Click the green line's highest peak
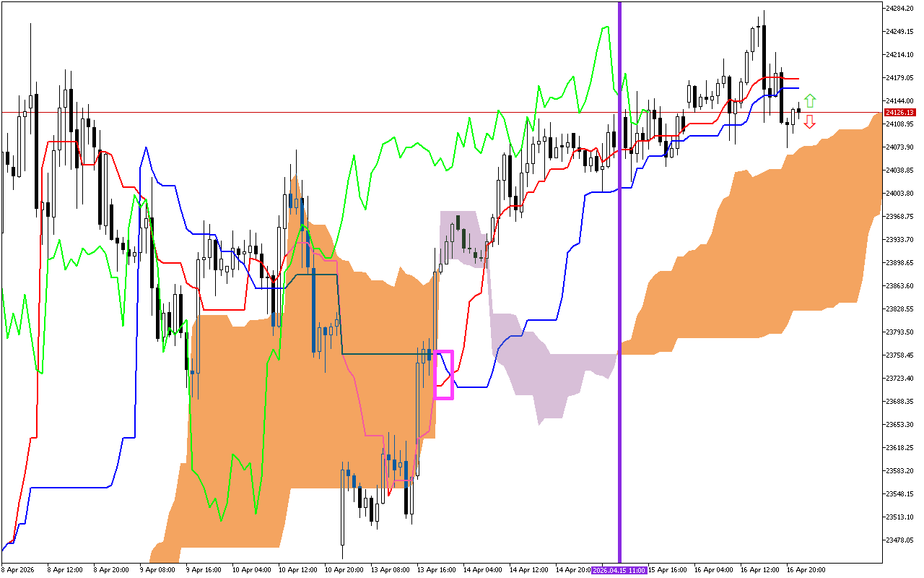This screenshot has width=924, height=578. tap(601, 27)
